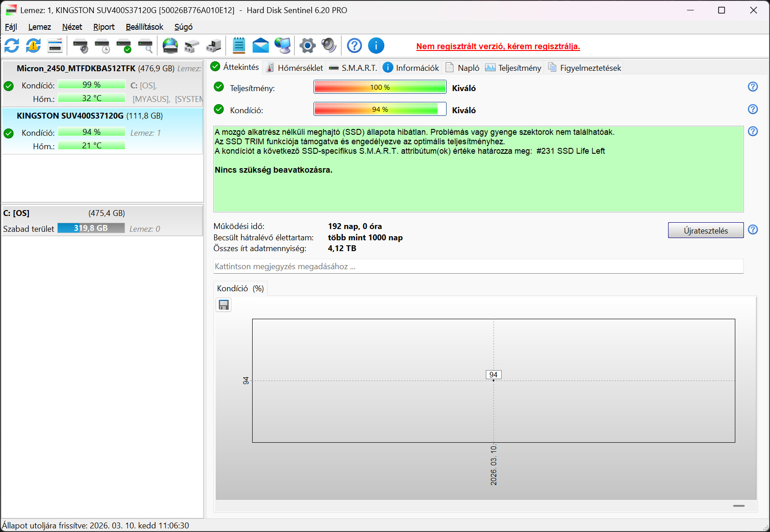
Task: Click the '192 nap, 0 óra' value
Action: (x=355, y=226)
